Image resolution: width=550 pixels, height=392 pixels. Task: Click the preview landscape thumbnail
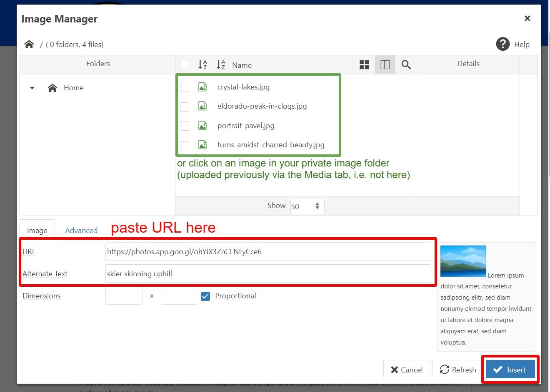pos(463,261)
